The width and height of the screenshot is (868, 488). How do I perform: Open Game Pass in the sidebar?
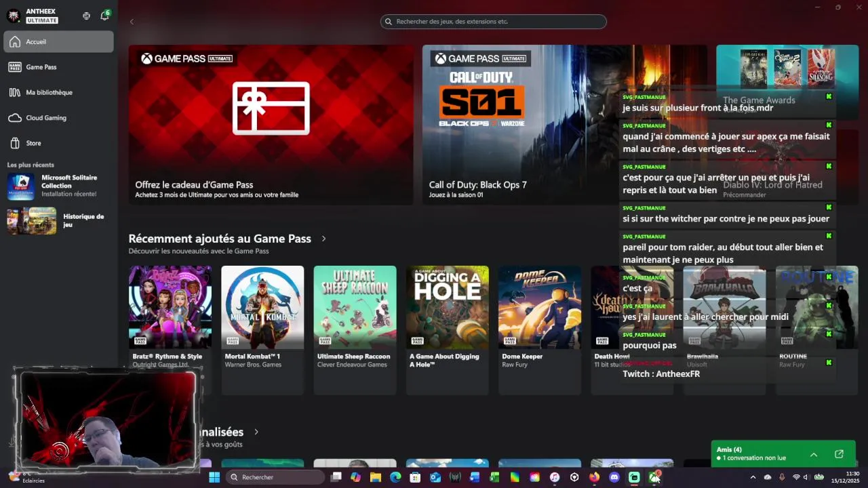point(58,67)
